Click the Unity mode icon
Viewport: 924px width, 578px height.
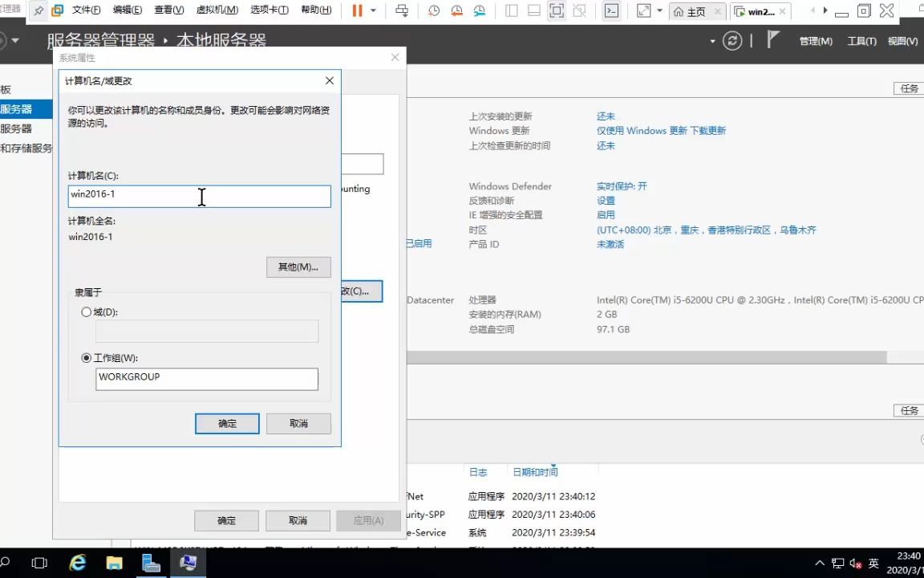pos(579,10)
